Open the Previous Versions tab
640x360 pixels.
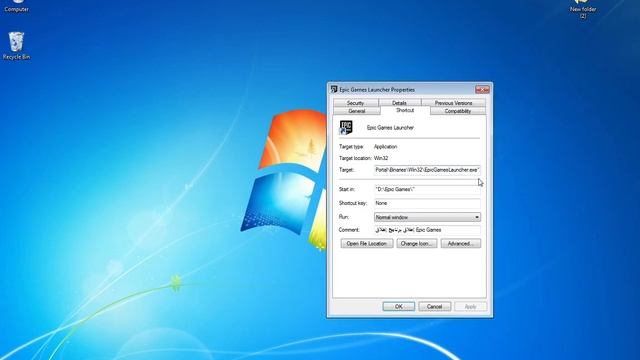pyautogui.click(x=453, y=103)
